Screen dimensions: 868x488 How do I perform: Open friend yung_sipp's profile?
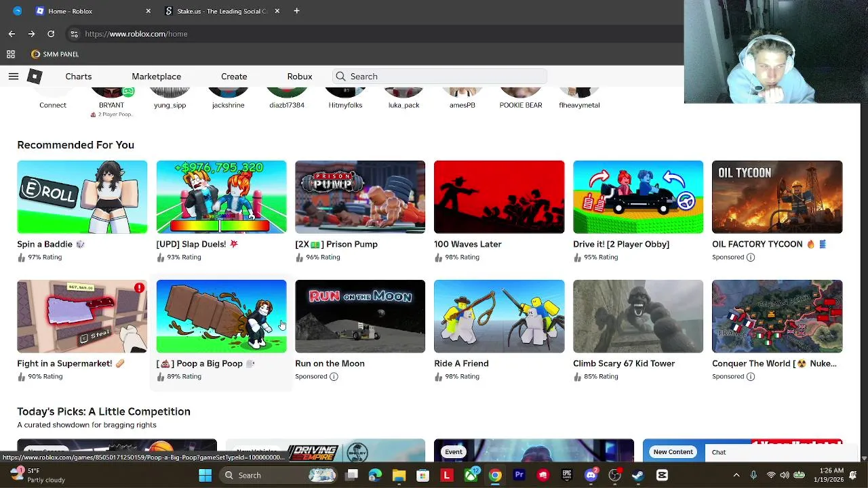[x=170, y=100]
